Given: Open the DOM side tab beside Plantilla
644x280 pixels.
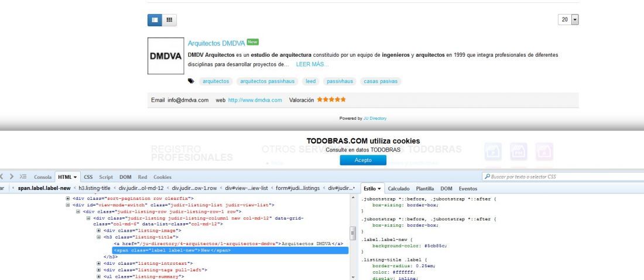Looking at the screenshot, I should pyautogui.click(x=447, y=189).
